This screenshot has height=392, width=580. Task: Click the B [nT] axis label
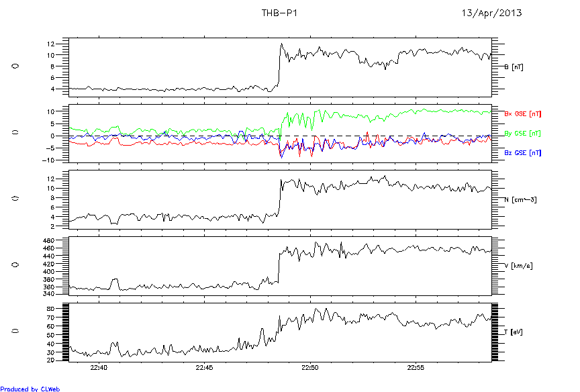pyautogui.click(x=514, y=67)
